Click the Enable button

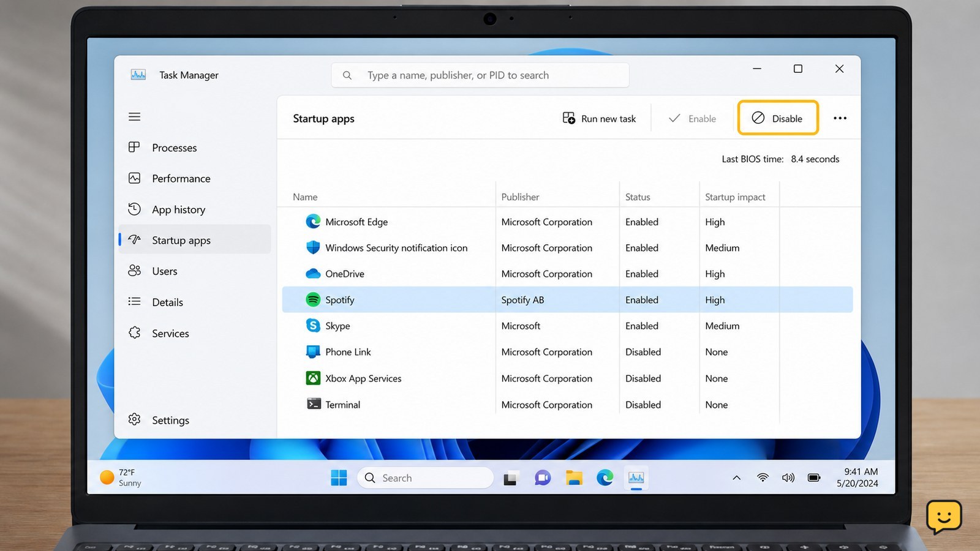tap(692, 118)
